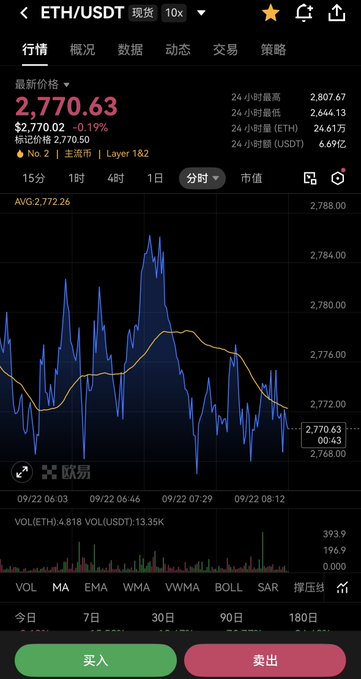
Task: Tap the 10x leverage badge
Action: click(174, 13)
